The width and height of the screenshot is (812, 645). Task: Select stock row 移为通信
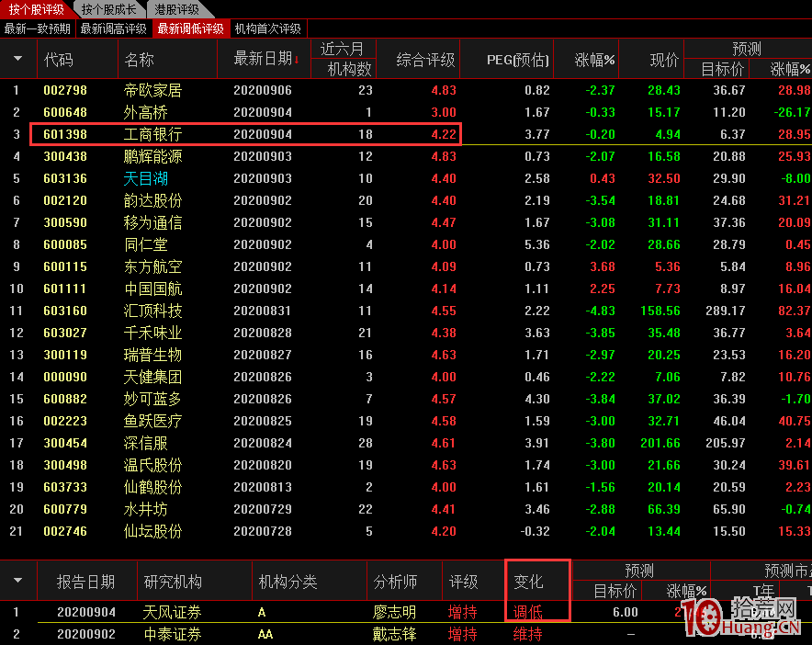click(406, 222)
